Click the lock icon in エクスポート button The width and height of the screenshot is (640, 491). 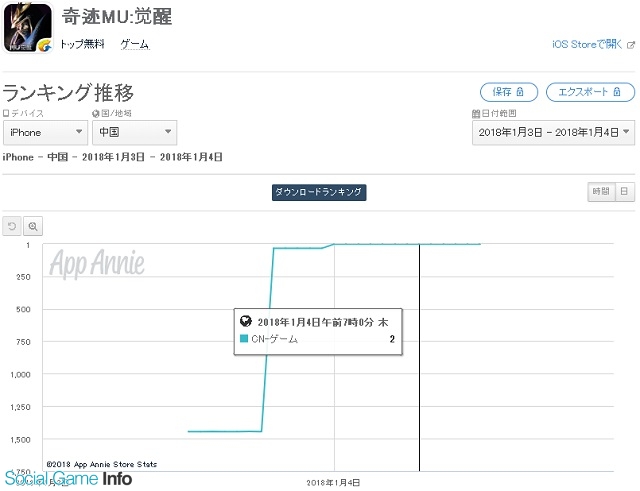617,92
